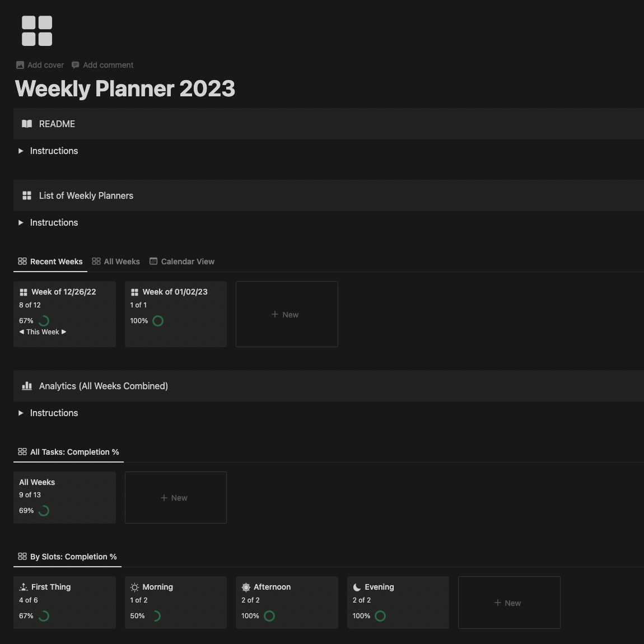Click the Analytics bar chart icon

point(27,386)
